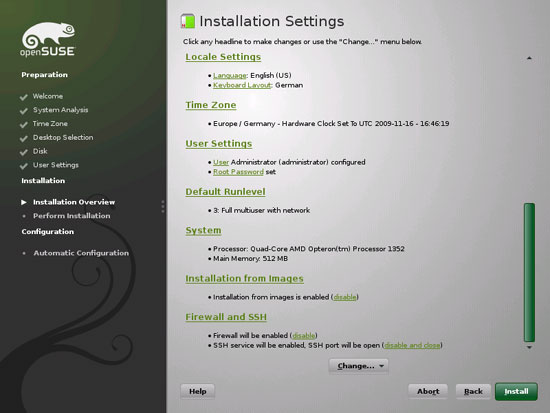Click the Disk step checkmark icon

tap(24, 152)
